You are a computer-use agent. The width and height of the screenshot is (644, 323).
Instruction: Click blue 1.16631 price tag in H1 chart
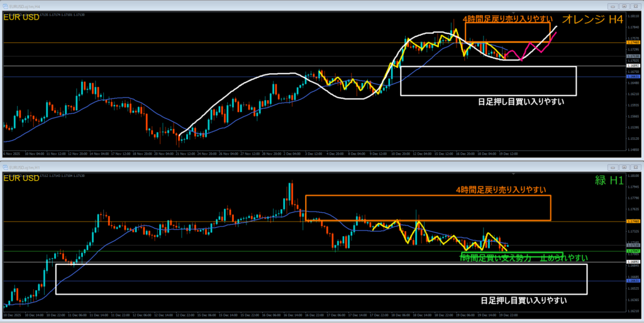(x=633, y=281)
